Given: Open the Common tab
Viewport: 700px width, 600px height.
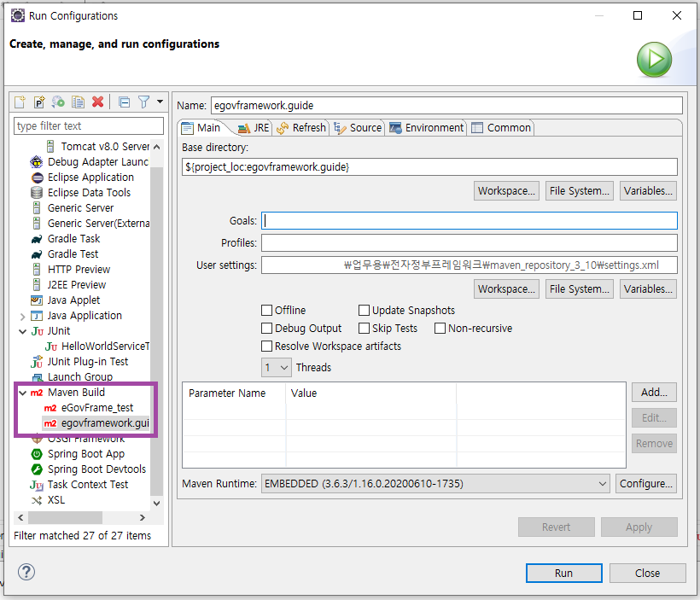Looking at the screenshot, I should (x=501, y=128).
